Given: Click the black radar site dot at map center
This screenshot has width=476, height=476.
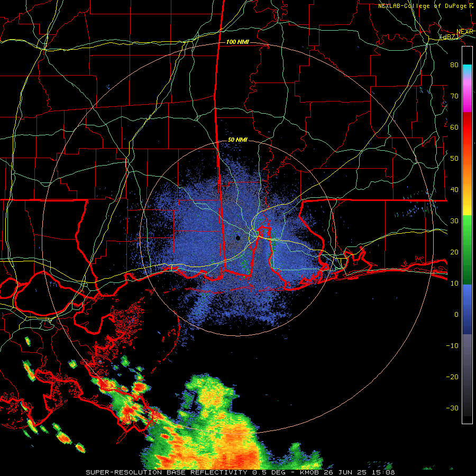Looking at the screenshot, I should tap(238, 238).
